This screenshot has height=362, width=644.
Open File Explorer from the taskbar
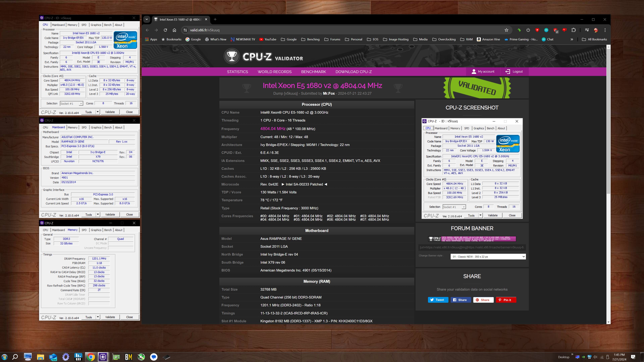click(40, 357)
